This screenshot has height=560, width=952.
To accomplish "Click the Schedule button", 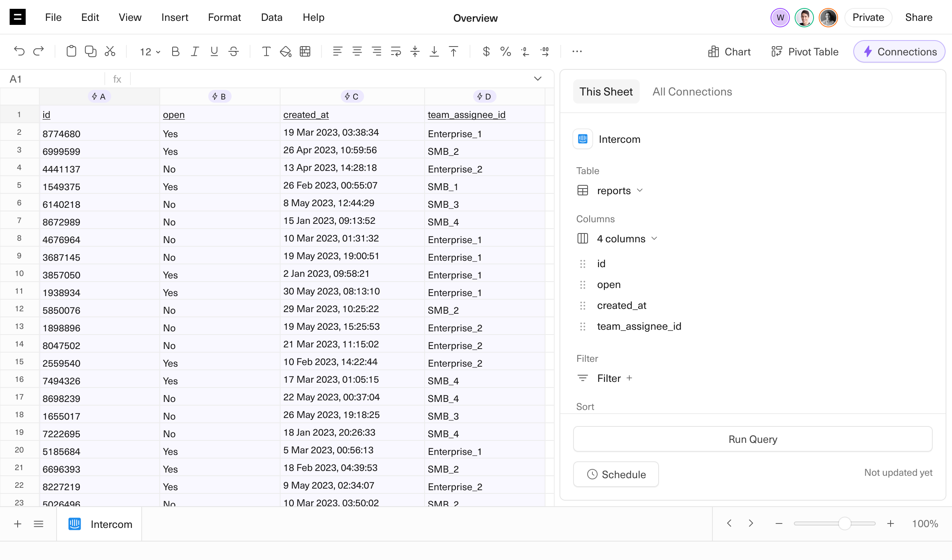I will 616,474.
